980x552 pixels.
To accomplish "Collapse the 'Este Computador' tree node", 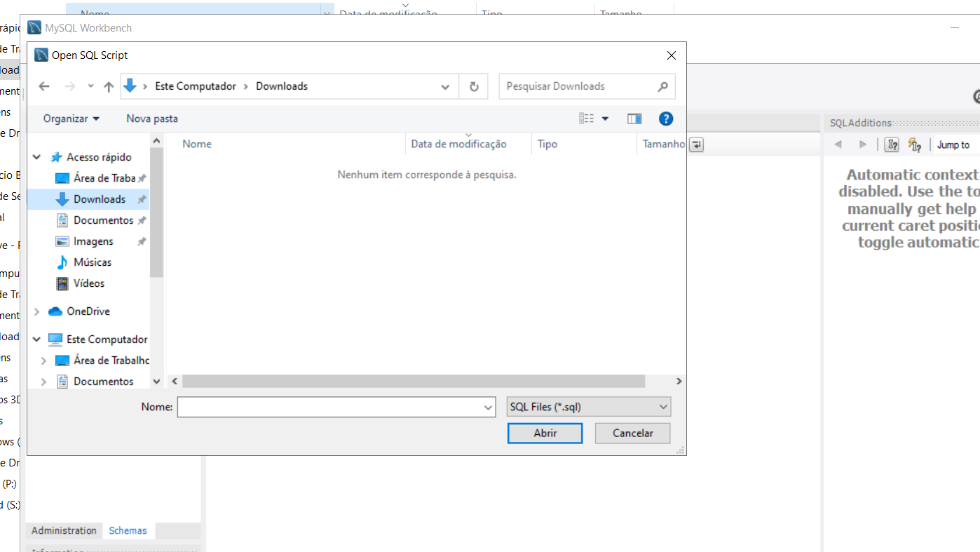I will pyautogui.click(x=37, y=339).
